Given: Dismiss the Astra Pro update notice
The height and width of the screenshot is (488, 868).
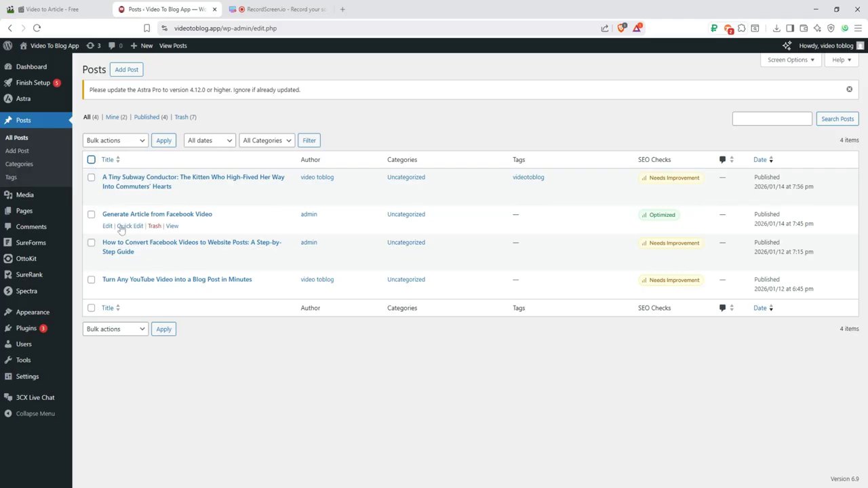Looking at the screenshot, I should [849, 89].
